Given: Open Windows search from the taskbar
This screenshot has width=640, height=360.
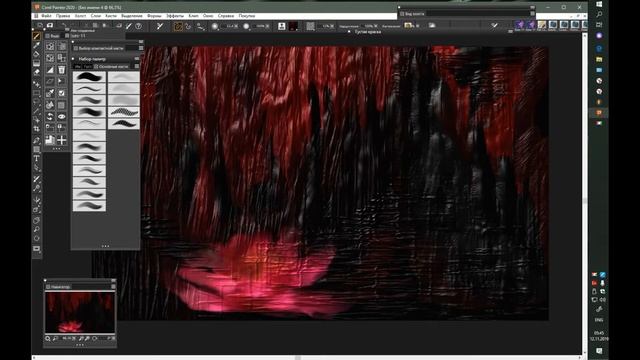Looking at the screenshot, I should (599, 14).
